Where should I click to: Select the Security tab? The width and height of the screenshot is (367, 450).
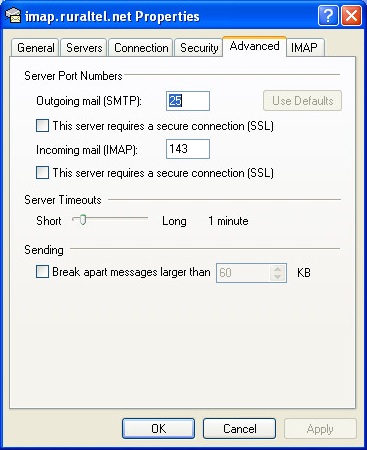tap(199, 48)
